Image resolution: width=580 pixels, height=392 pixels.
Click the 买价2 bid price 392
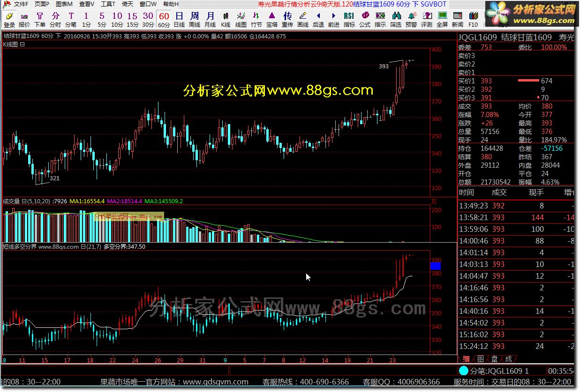coord(486,89)
